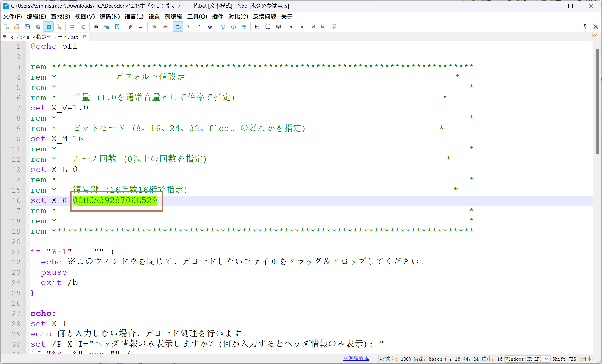Click 缩放率: 130% in status bar
Image resolution: width=602 pixels, height=364 pixels.
tap(396, 359)
